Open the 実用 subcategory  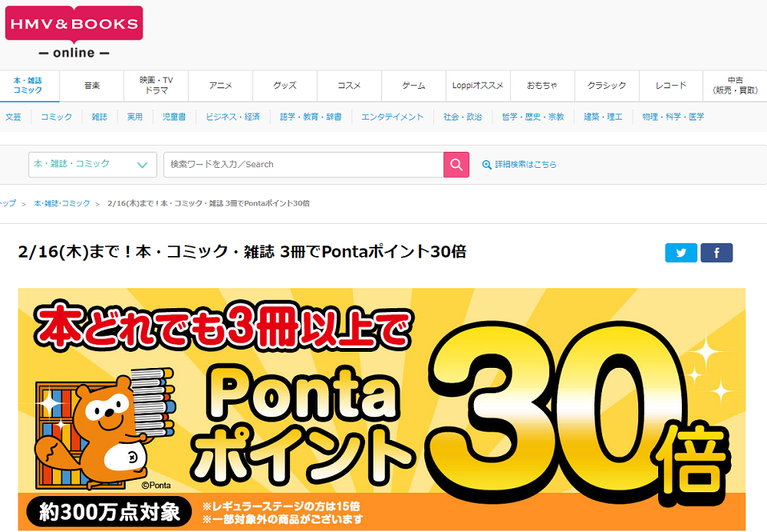(135, 117)
